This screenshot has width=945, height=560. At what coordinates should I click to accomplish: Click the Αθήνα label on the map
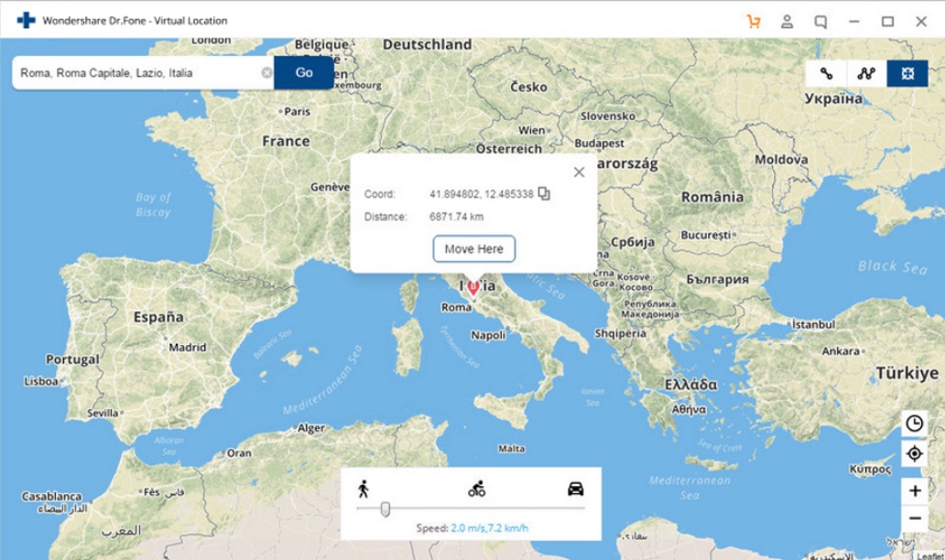[x=689, y=409]
